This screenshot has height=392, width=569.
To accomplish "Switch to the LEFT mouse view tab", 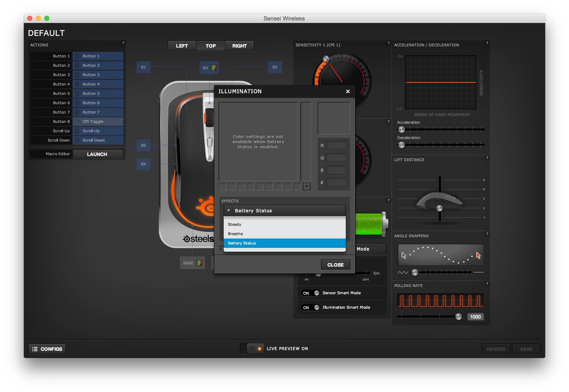I will click(182, 46).
